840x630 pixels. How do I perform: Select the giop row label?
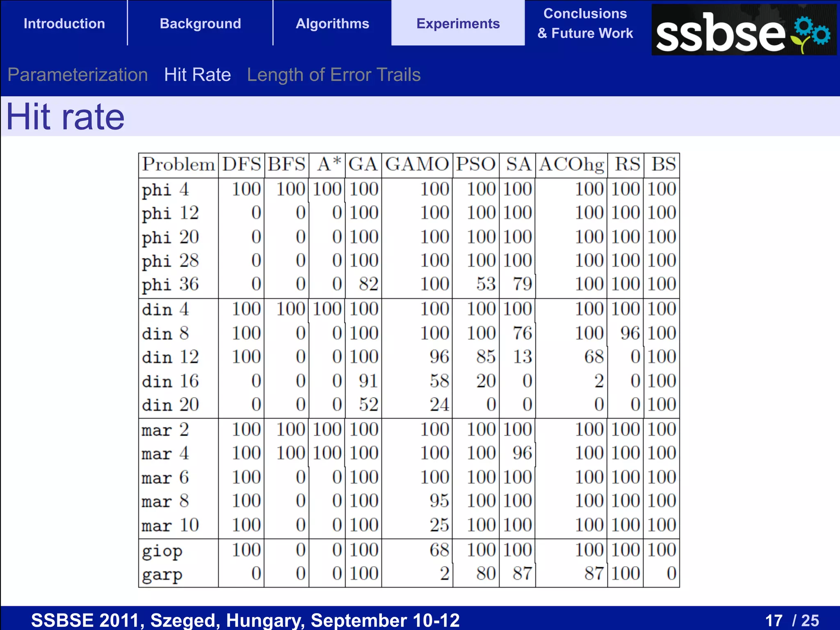click(162, 552)
